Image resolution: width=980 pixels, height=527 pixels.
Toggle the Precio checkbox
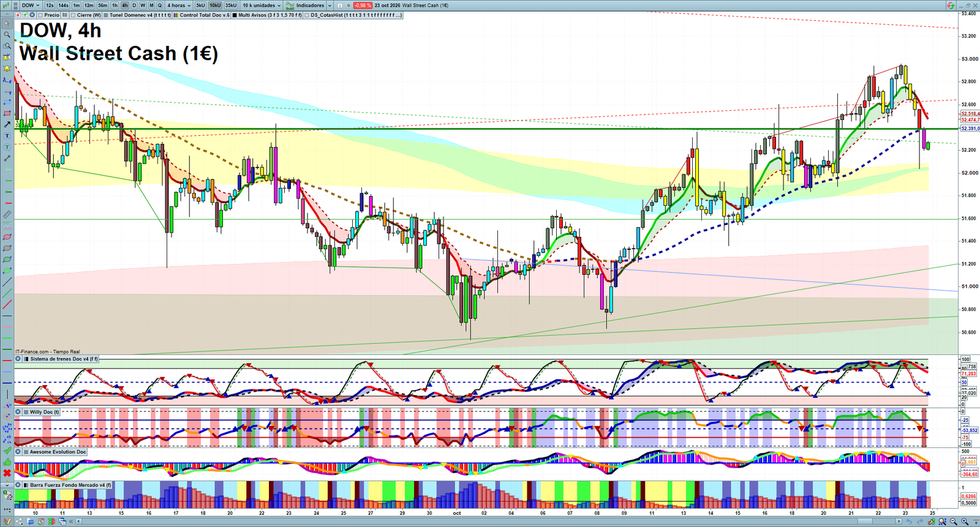[40, 15]
